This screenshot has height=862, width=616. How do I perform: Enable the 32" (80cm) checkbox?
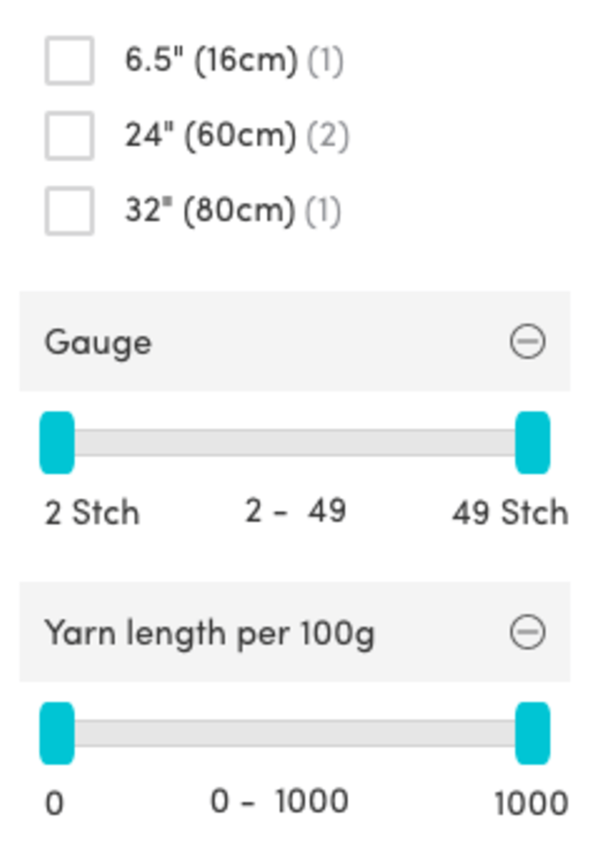(69, 210)
